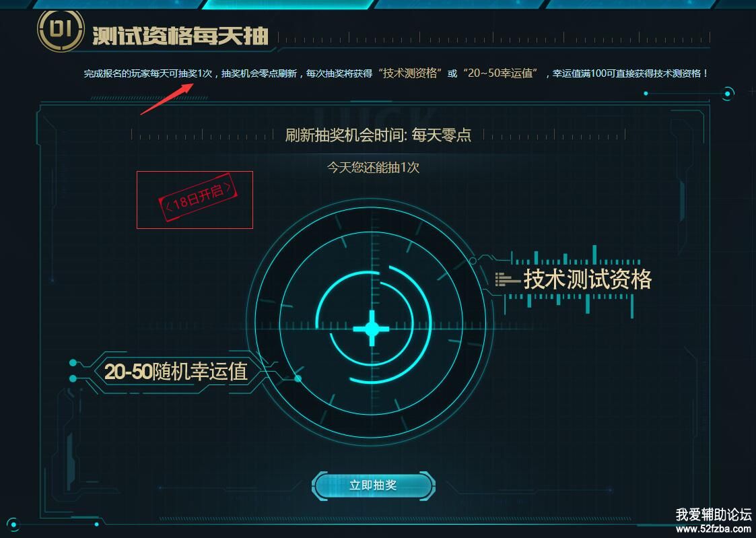The height and width of the screenshot is (538, 756).
Task: Click the 立即抽奖 draw button
Action: click(x=373, y=485)
